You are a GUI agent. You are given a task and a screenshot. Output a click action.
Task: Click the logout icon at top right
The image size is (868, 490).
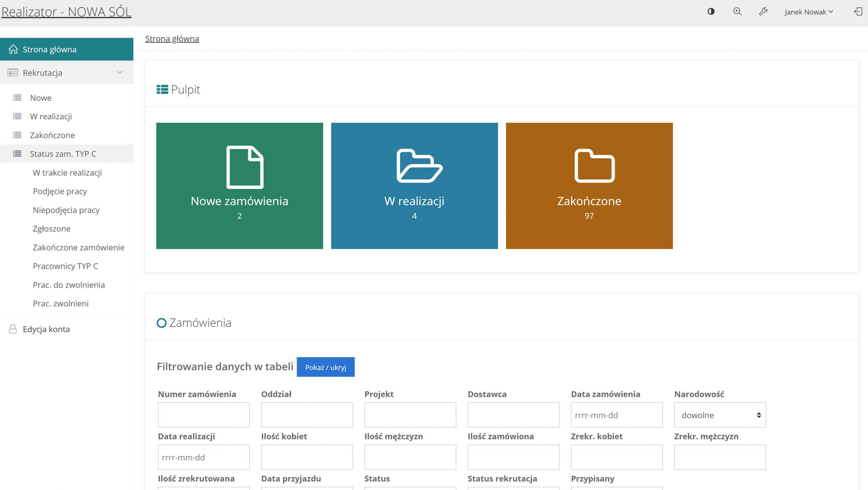pyautogui.click(x=858, y=12)
